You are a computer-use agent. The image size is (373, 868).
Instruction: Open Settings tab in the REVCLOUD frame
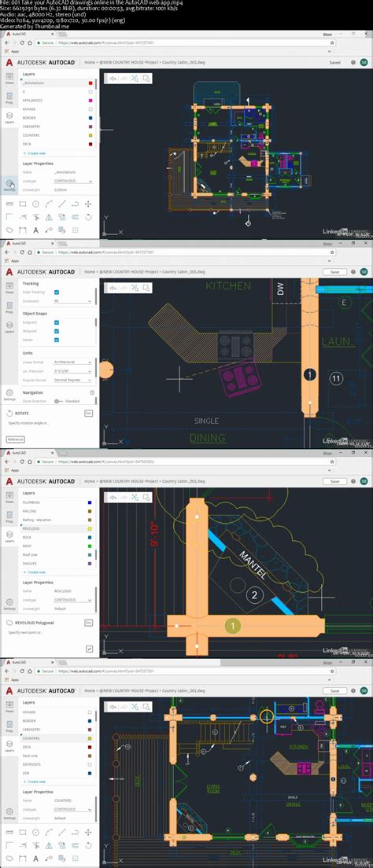tap(9, 603)
